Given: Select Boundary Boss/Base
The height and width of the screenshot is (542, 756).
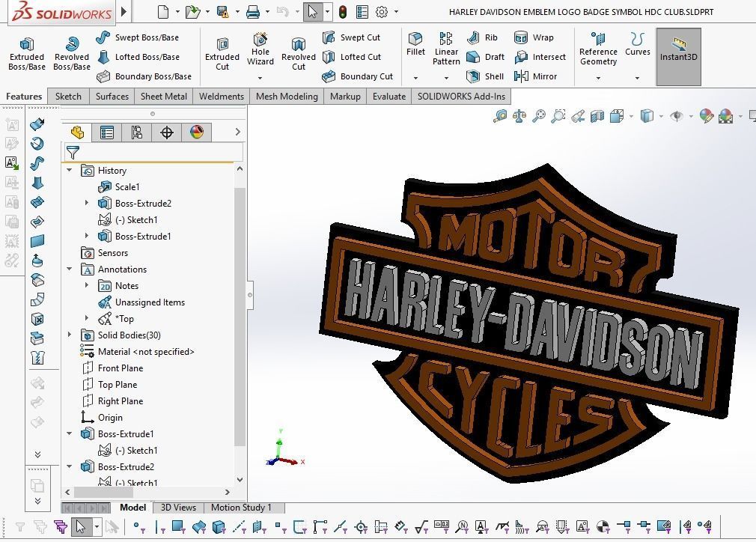Looking at the screenshot, I should pos(144,76).
